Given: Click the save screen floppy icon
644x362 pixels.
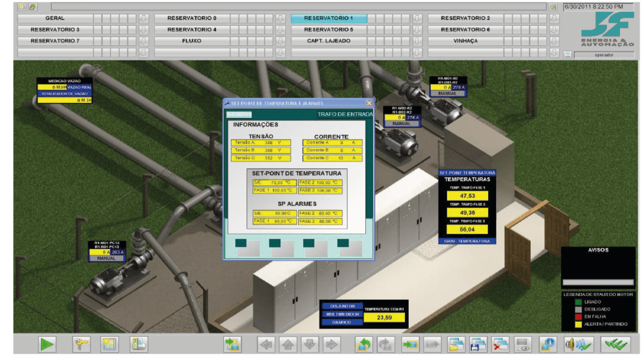Looking at the screenshot, I should click(477, 344).
